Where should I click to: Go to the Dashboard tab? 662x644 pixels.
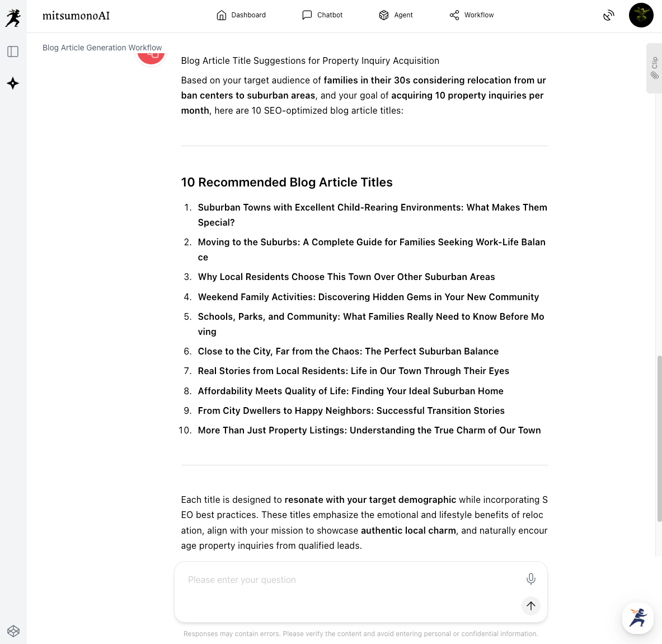(241, 15)
